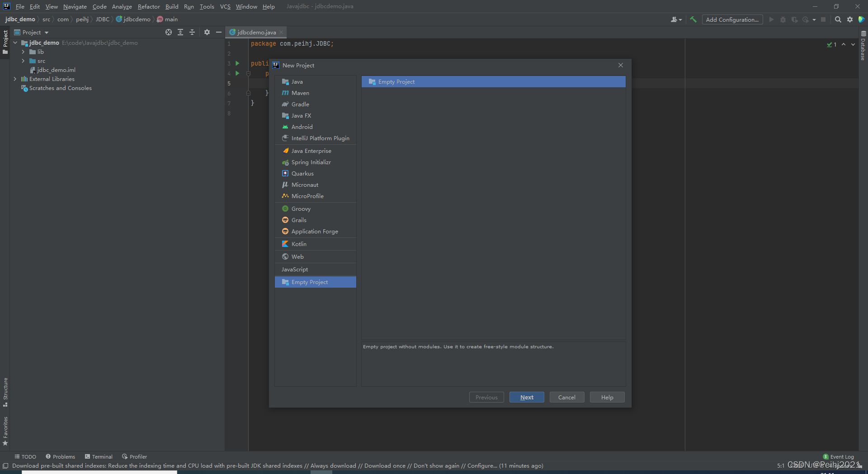Image resolution: width=868 pixels, height=474 pixels.
Task: Expand External Libraries node
Action: tap(15, 79)
